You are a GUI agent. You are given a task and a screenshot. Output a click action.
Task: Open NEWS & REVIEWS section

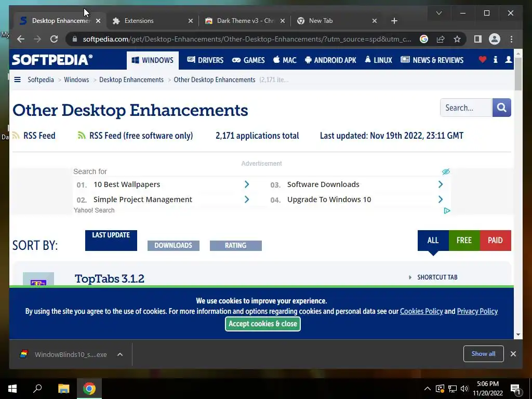tap(432, 60)
